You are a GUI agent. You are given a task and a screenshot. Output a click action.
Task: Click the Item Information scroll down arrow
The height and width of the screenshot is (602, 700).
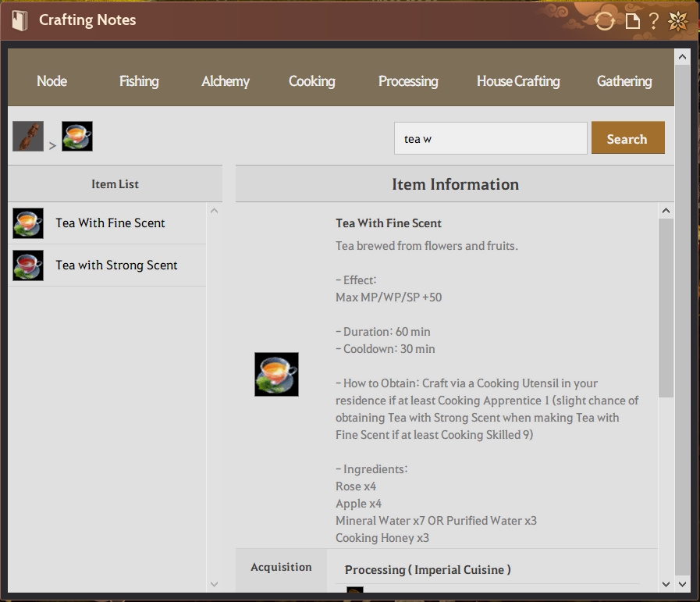(x=666, y=584)
